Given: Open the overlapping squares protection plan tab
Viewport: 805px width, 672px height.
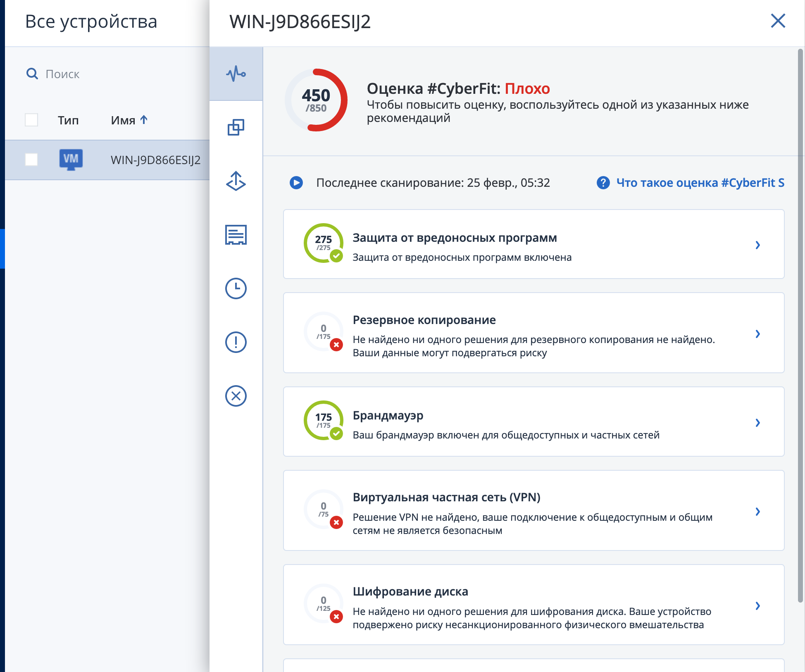Looking at the screenshot, I should click(236, 127).
